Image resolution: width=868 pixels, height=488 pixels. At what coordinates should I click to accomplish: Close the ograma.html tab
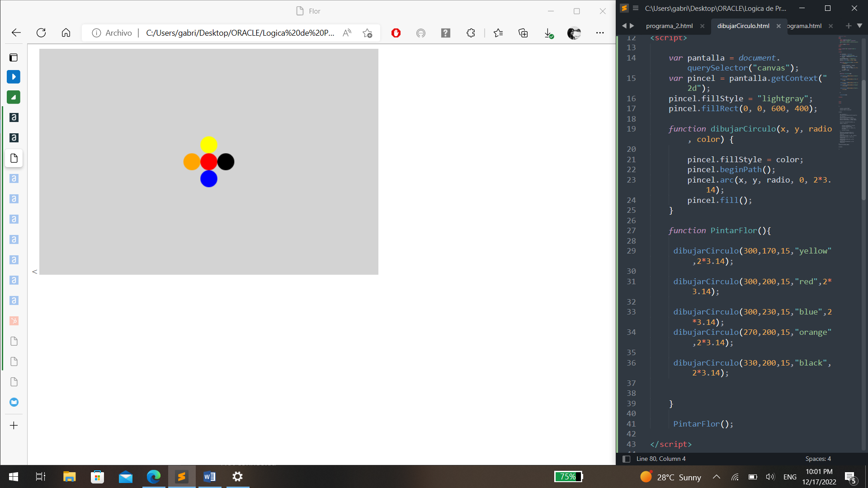(830, 26)
